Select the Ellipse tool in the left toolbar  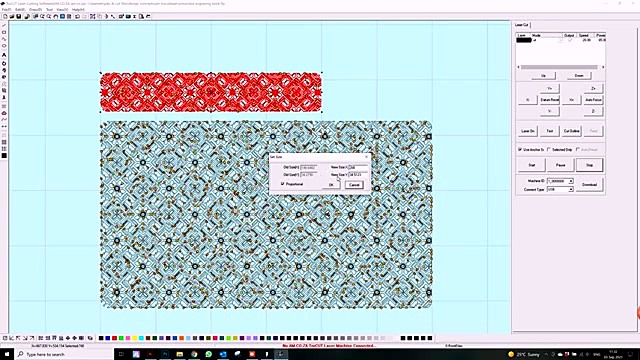point(4,46)
